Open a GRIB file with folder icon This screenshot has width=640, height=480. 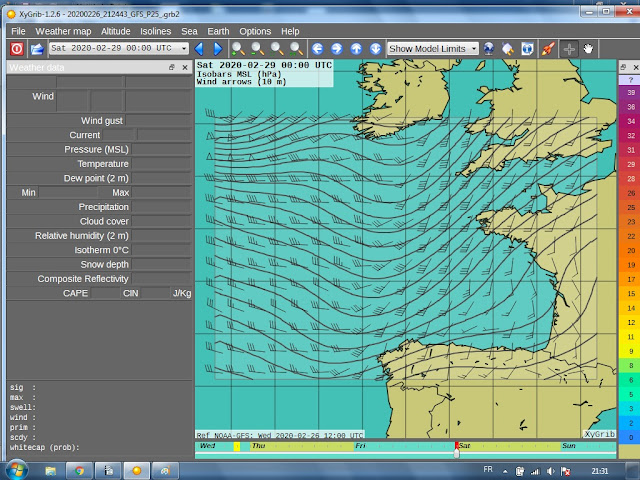coord(37,48)
